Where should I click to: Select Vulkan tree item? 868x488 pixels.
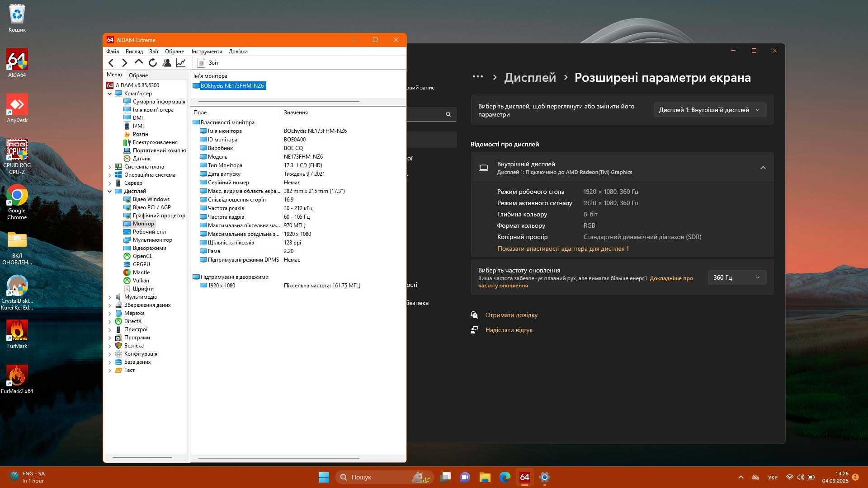click(x=141, y=281)
